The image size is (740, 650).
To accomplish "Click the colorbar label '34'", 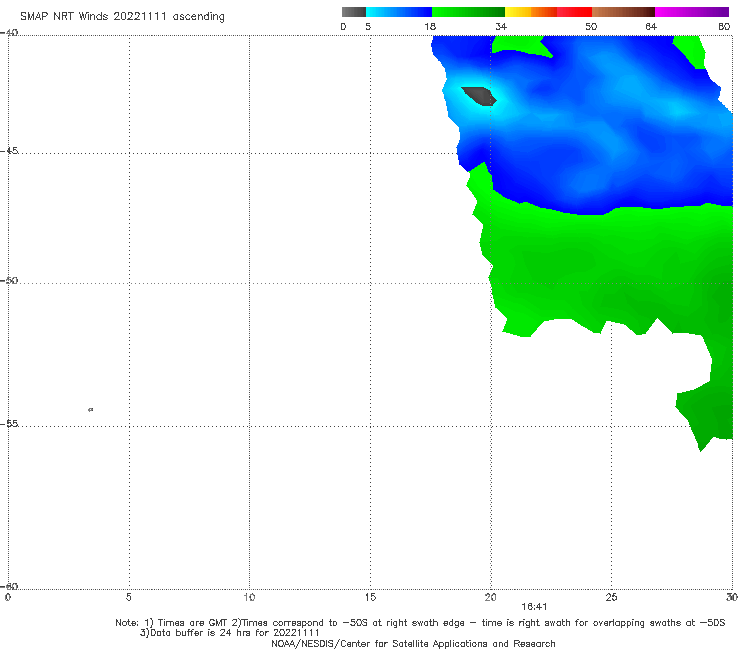I will [x=501, y=27].
